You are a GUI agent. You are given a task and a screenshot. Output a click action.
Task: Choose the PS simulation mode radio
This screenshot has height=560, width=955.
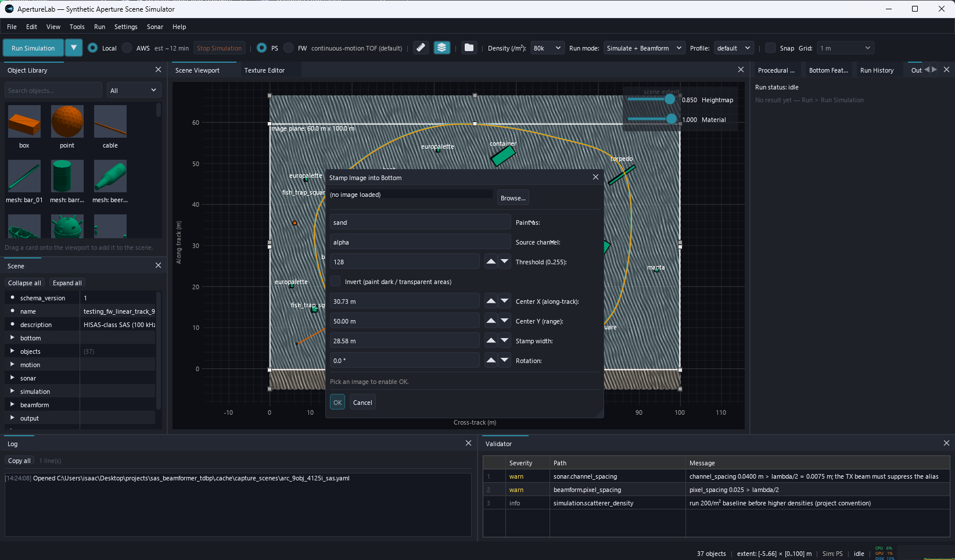pos(261,48)
